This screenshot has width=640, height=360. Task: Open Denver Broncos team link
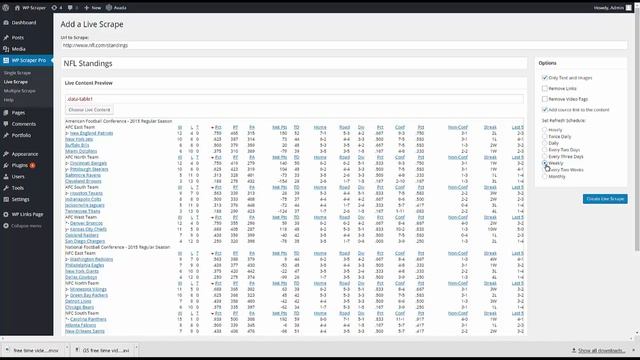[86, 223]
